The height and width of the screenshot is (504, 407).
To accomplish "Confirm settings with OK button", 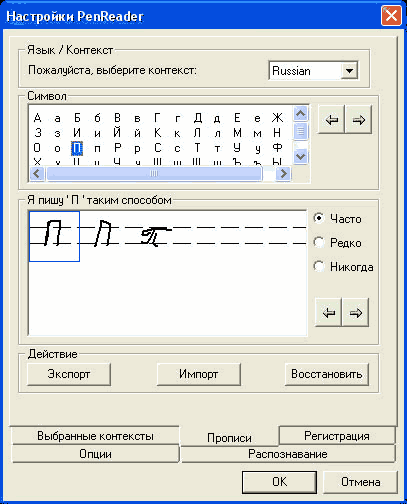I will coord(279,482).
